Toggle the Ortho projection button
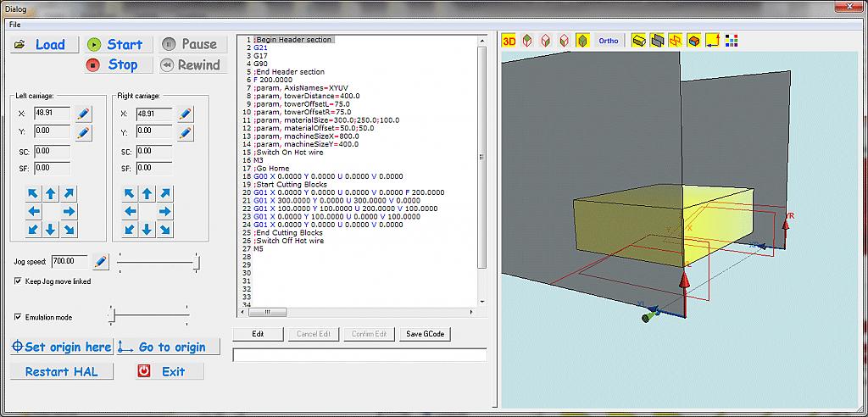Screen dimensions: 868x417 point(609,41)
